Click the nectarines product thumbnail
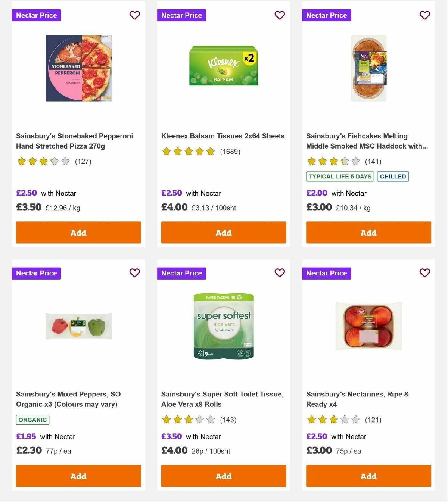This screenshot has width=448, height=502. click(x=368, y=326)
